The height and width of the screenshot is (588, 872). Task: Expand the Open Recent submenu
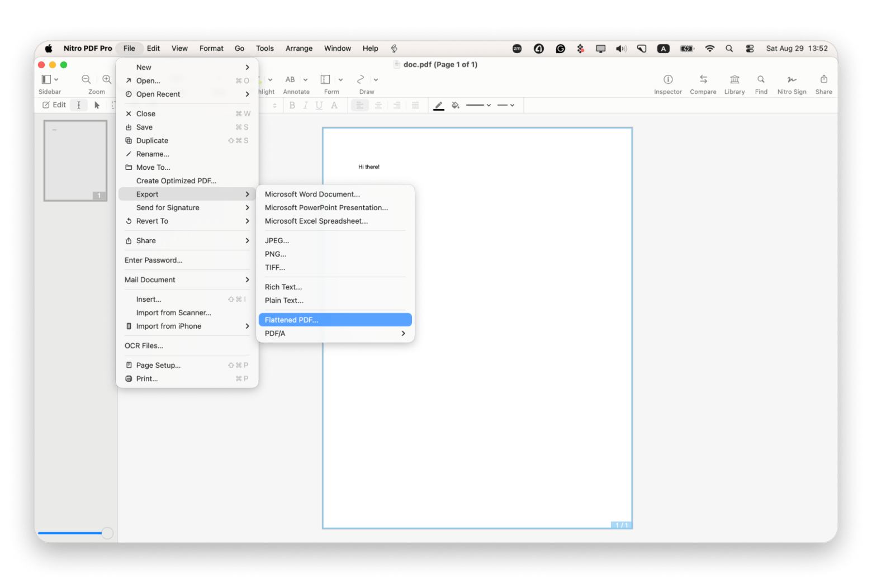(187, 94)
